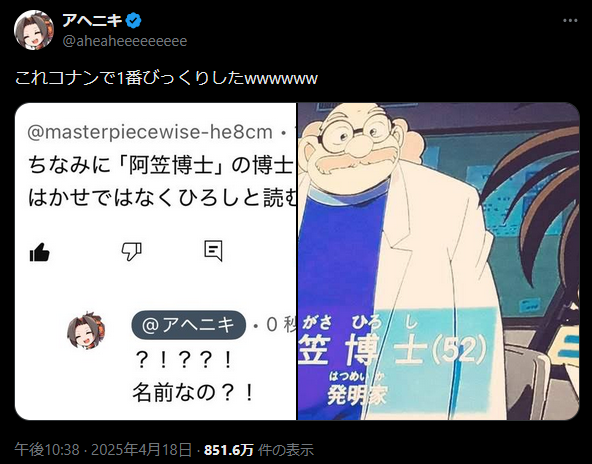Click the thumbs-down dislike icon

pyautogui.click(x=131, y=252)
